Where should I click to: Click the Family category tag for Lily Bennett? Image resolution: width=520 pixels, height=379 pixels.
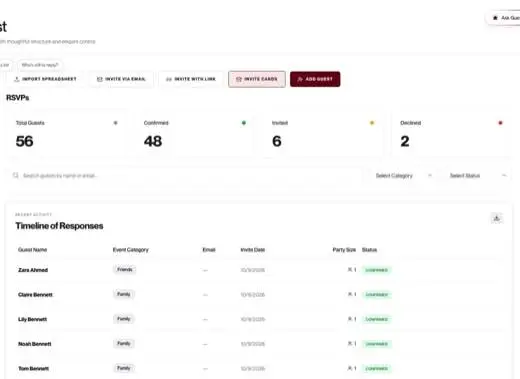click(x=124, y=319)
